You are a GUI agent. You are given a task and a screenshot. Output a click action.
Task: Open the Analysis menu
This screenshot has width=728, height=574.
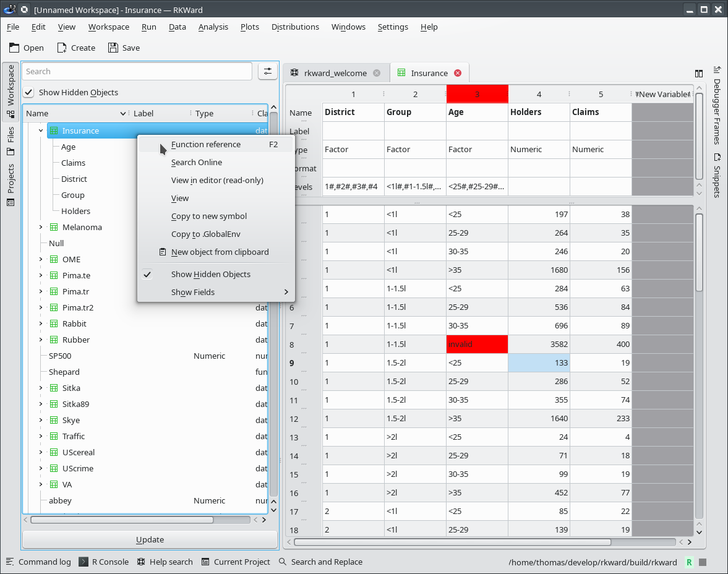coord(213,27)
